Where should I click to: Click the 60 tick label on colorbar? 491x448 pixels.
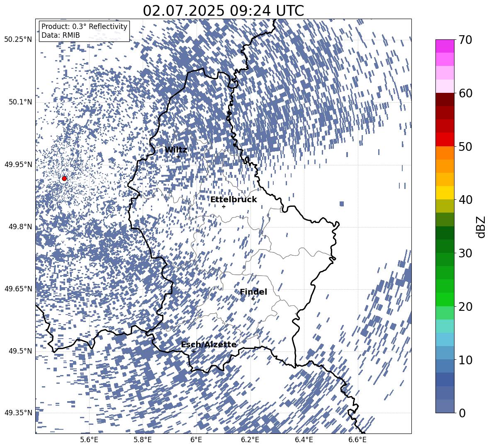point(465,93)
